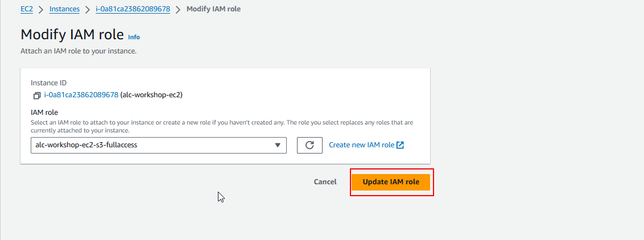Navigate to Instances breadcrumb link
The image size is (644, 240).
pos(64,9)
